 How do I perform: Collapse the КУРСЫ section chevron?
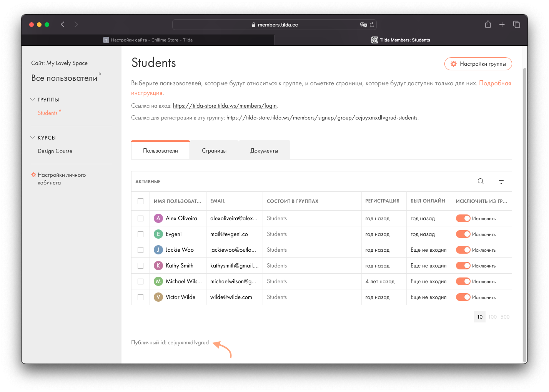pyautogui.click(x=33, y=138)
